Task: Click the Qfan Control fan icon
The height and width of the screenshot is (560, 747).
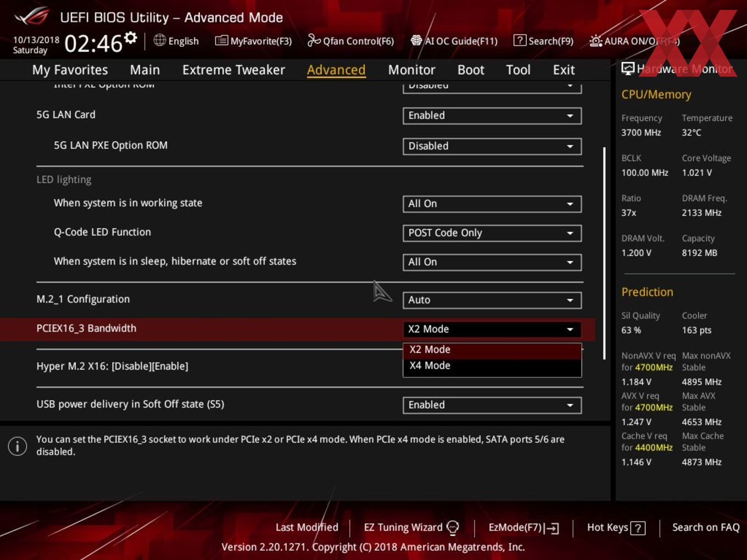Action: point(314,40)
